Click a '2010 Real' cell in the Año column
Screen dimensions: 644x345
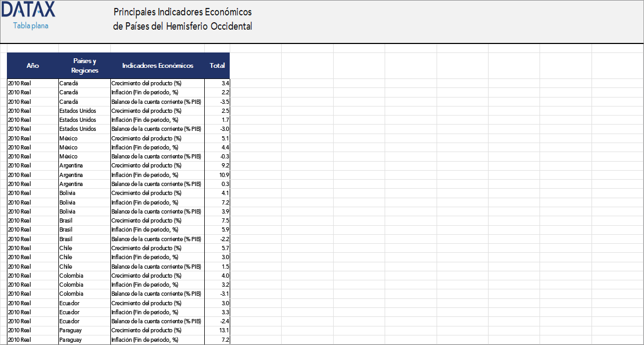(x=19, y=83)
